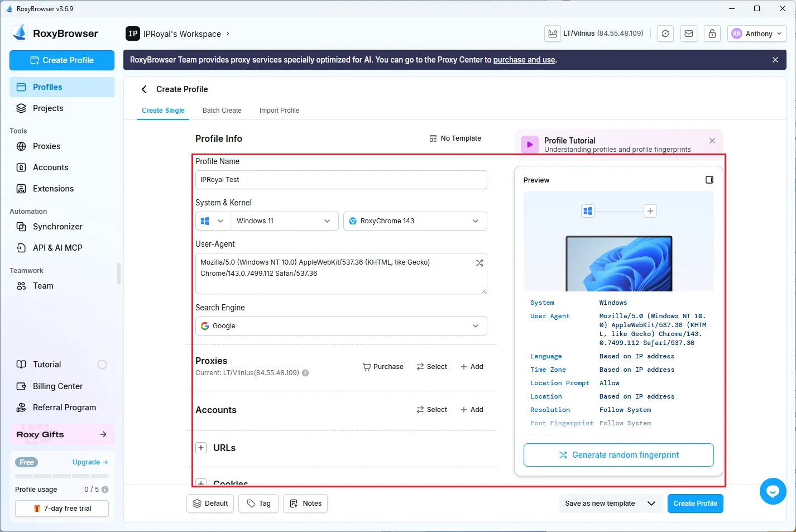This screenshot has height=532, width=796.
Task: Click Generate random fingerprint button
Action: click(618, 455)
